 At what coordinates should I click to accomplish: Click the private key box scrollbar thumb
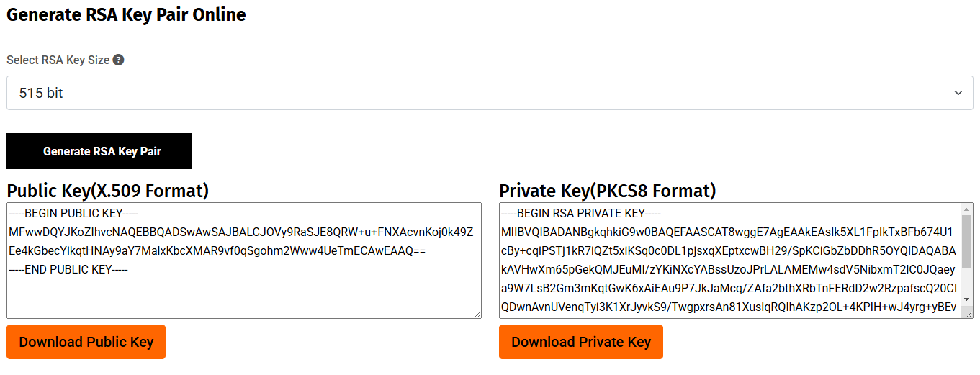(967, 240)
